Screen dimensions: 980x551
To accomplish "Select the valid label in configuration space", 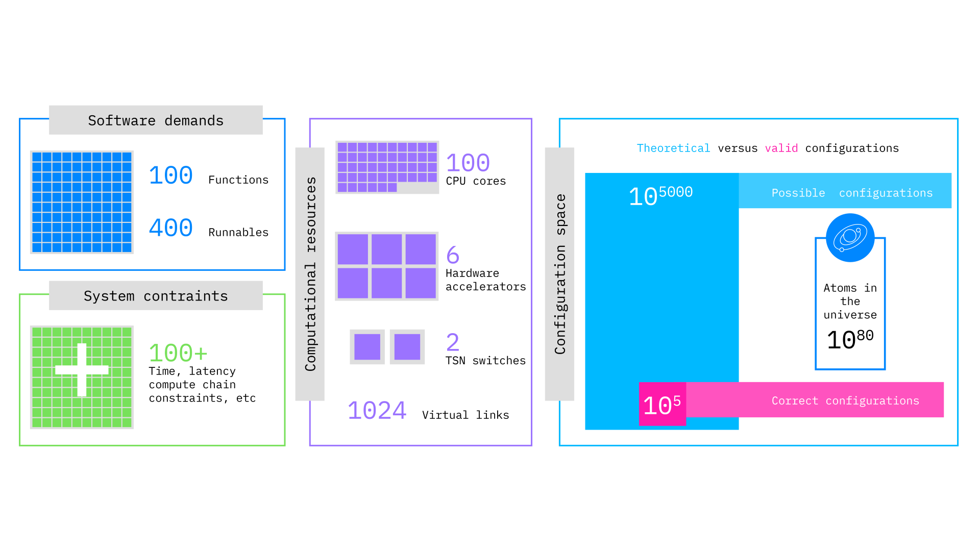I will pyautogui.click(x=782, y=147).
